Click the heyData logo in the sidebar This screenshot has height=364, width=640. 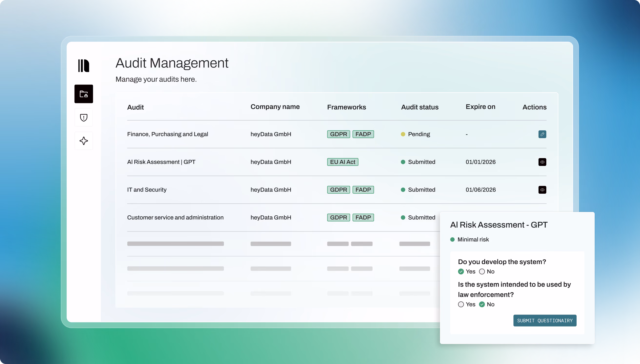[84, 66]
